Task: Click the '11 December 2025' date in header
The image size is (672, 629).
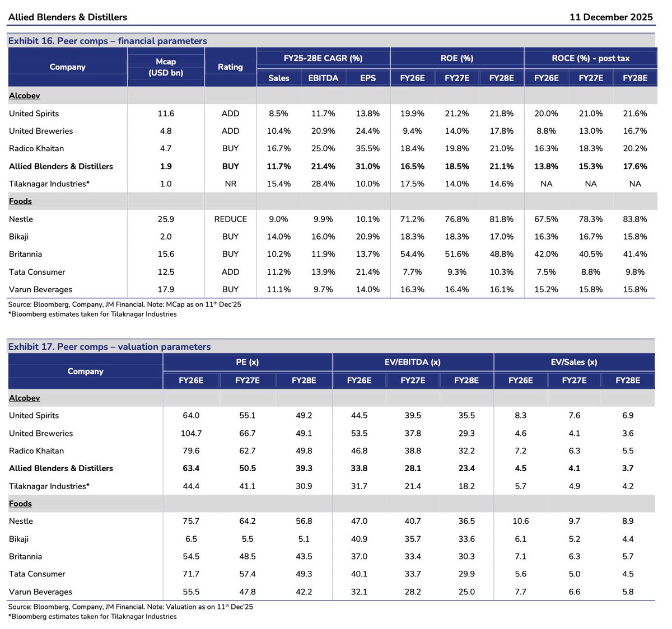Action: pyautogui.click(x=611, y=17)
